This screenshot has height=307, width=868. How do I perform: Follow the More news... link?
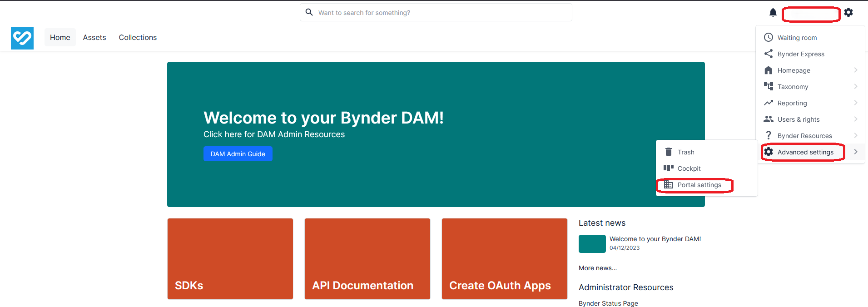click(597, 268)
